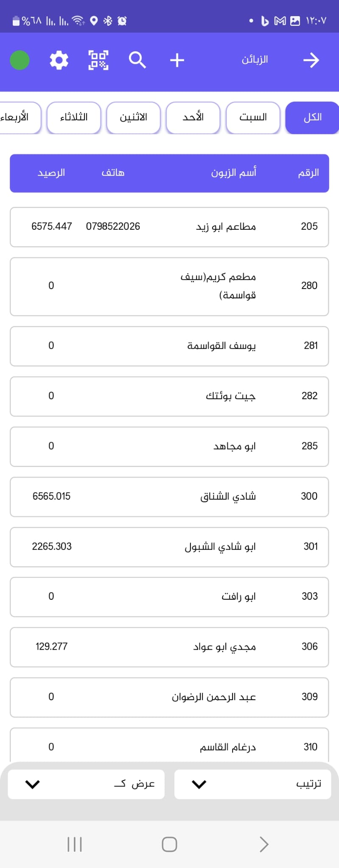Tap the green status circle
Screen dimensions: 339x868
[20, 60]
